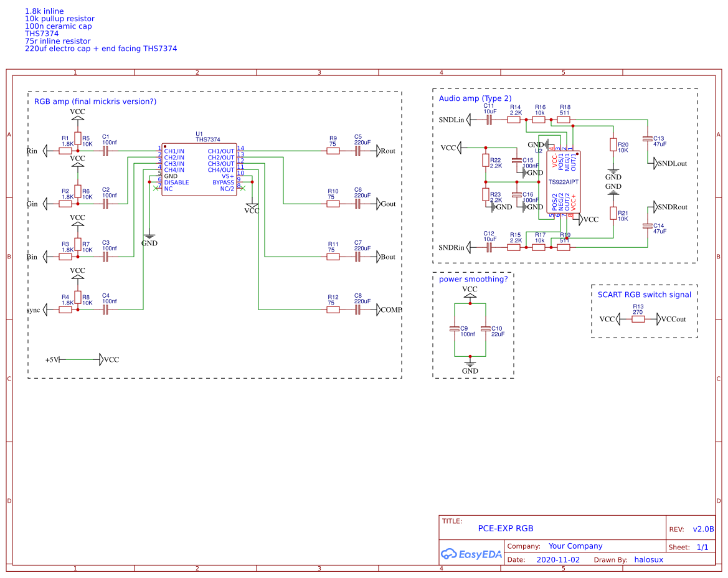Click the +5V net port
The width and height of the screenshot is (728, 578).
coord(52,359)
